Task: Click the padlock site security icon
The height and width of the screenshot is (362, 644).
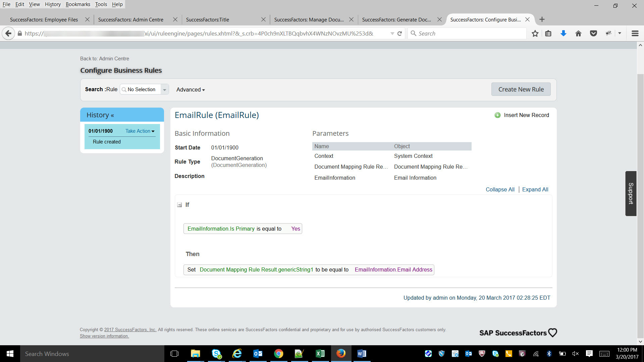Action: click(20, 34)
